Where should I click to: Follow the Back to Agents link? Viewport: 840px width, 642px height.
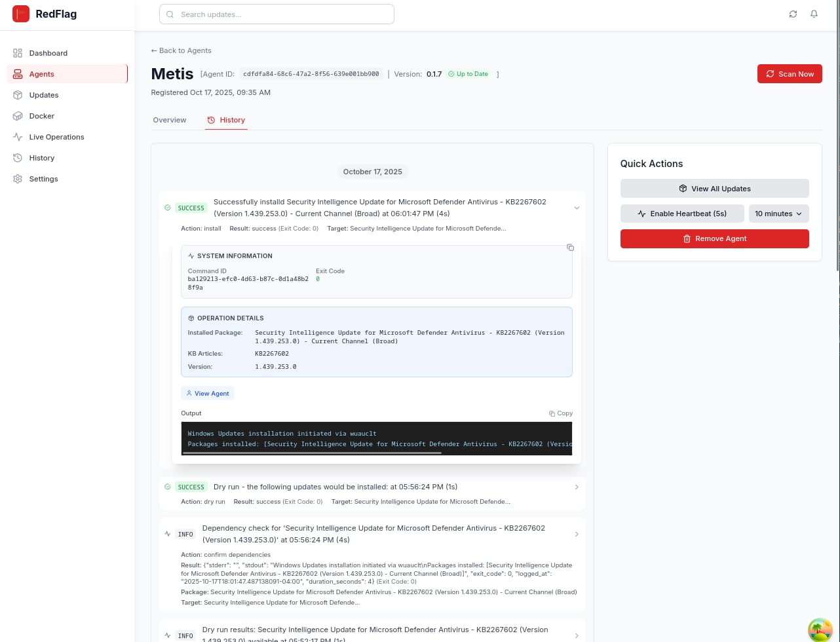tap(181, 50)
